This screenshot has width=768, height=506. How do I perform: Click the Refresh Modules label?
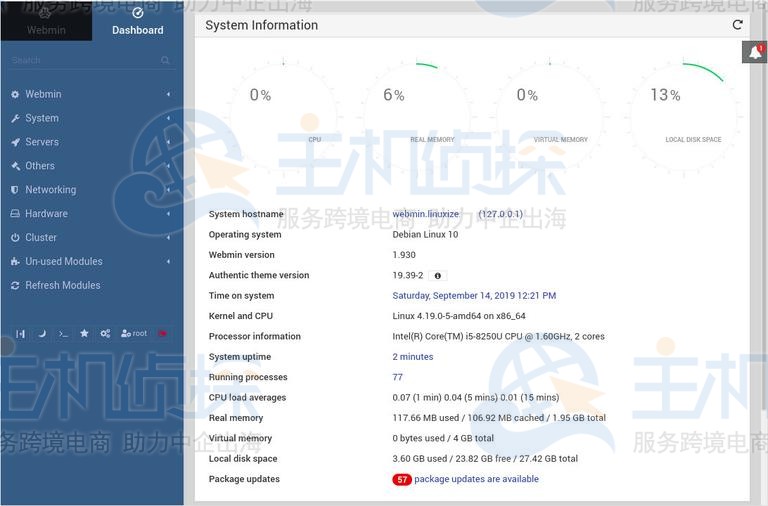[63, 285]
